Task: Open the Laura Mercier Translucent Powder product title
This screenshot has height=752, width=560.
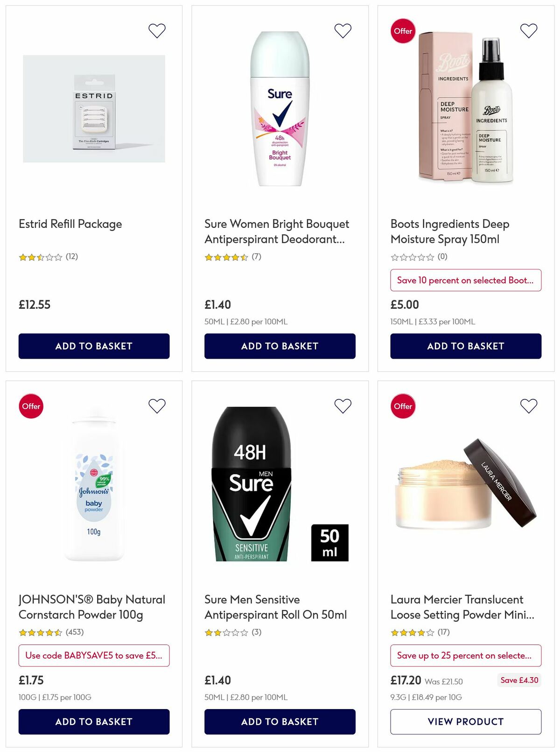Action: (x=457, y=607)
